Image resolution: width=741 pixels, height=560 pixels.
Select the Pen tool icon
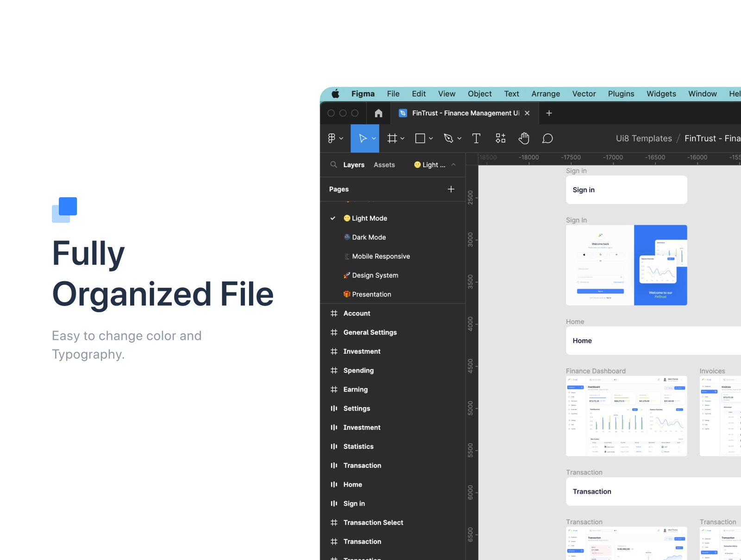pyautogui.click(x=448, y=138)
